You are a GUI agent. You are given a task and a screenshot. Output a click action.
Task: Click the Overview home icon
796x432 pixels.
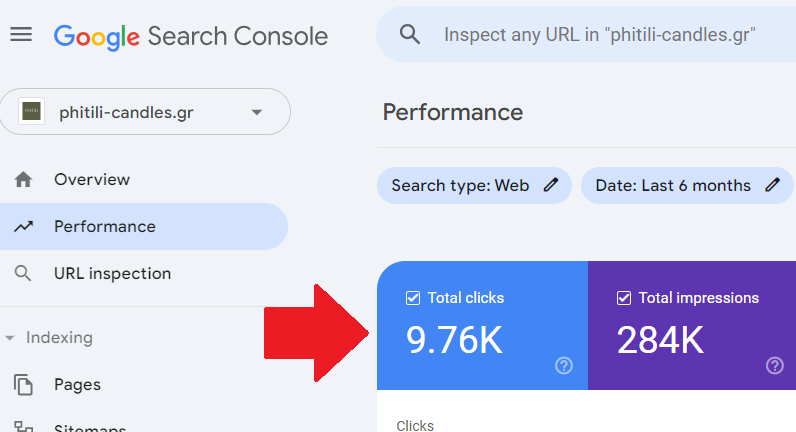pyautogui.click(x=23, y=180)
